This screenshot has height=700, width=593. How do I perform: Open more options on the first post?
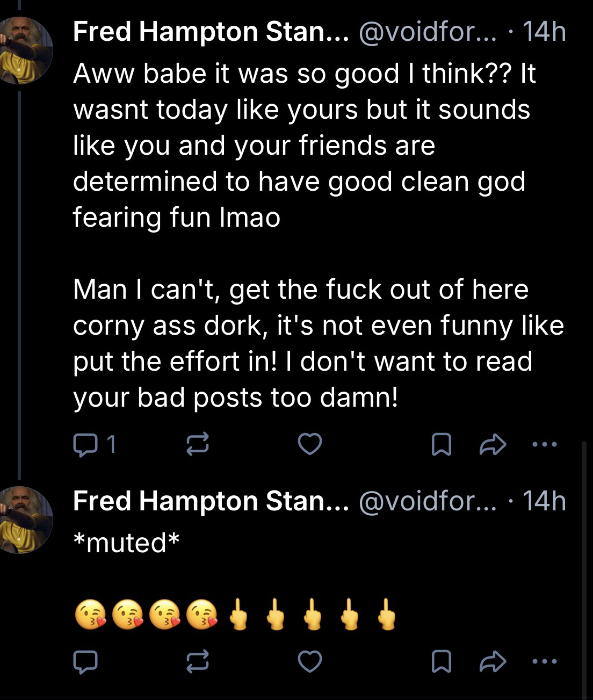click(x=545, y=444)
